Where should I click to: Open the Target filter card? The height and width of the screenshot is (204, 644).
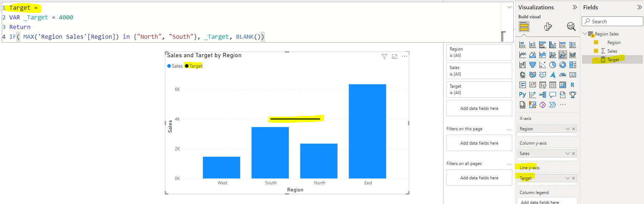click(479, 89)
